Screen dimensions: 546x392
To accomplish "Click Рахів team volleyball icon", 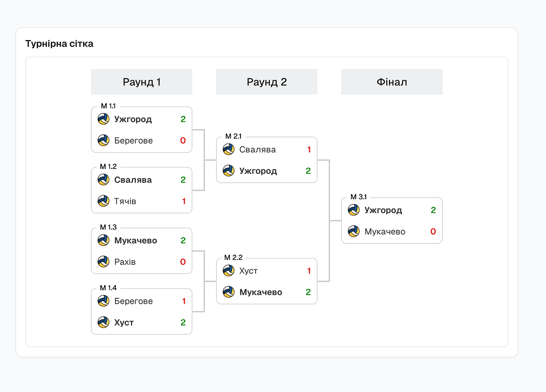I will point(103,262).
